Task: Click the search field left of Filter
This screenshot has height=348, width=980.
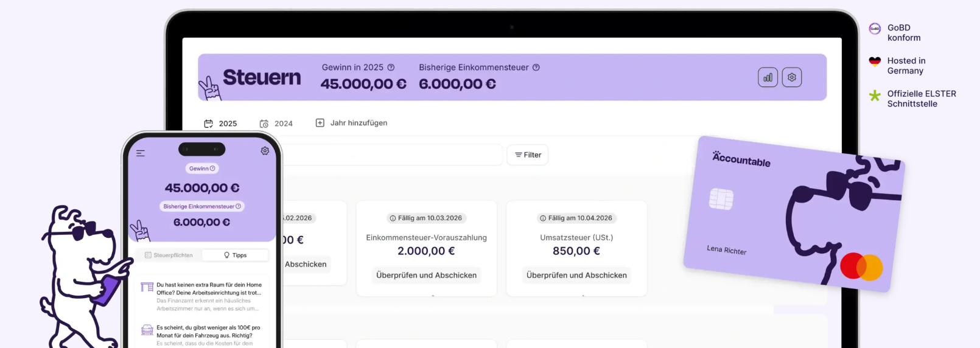Action: coord(393,155)
